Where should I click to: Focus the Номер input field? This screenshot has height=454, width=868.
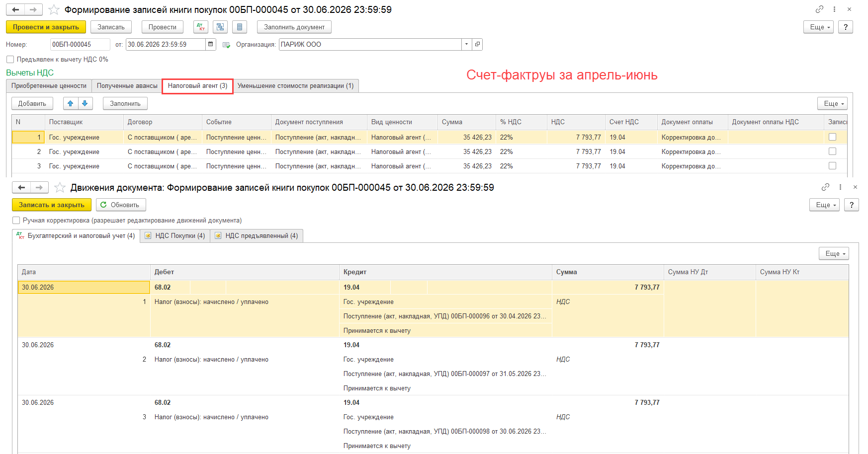pyautogui.click(x=80, y=44)
